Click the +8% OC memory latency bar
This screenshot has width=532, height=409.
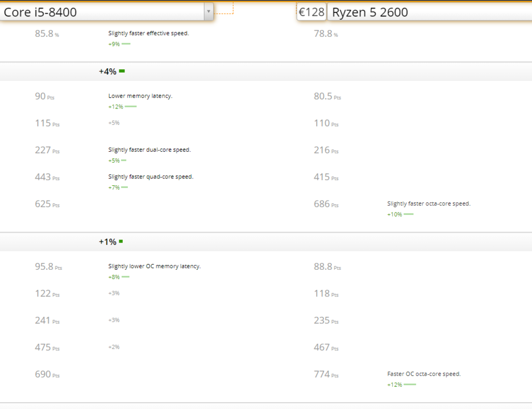pyautogui.click(x=126, y=277)
